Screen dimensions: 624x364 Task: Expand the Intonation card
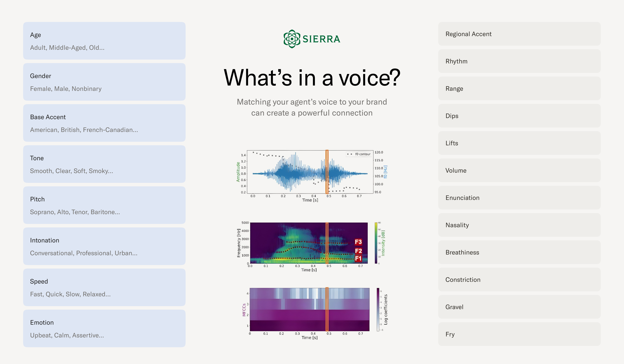click(104, 246)
